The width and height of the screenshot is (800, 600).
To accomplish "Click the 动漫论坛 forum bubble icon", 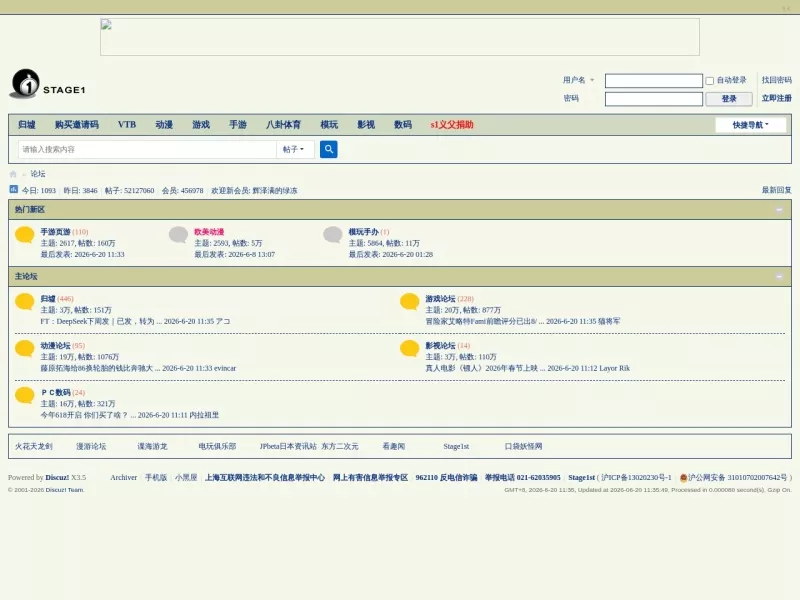I will pyautogui.click(x=24, y=348).
